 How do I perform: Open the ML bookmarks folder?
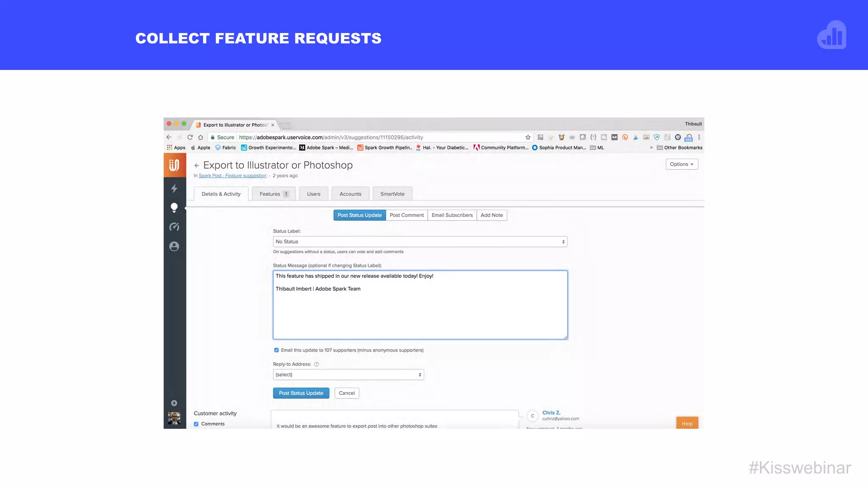(x=597, y=148)
